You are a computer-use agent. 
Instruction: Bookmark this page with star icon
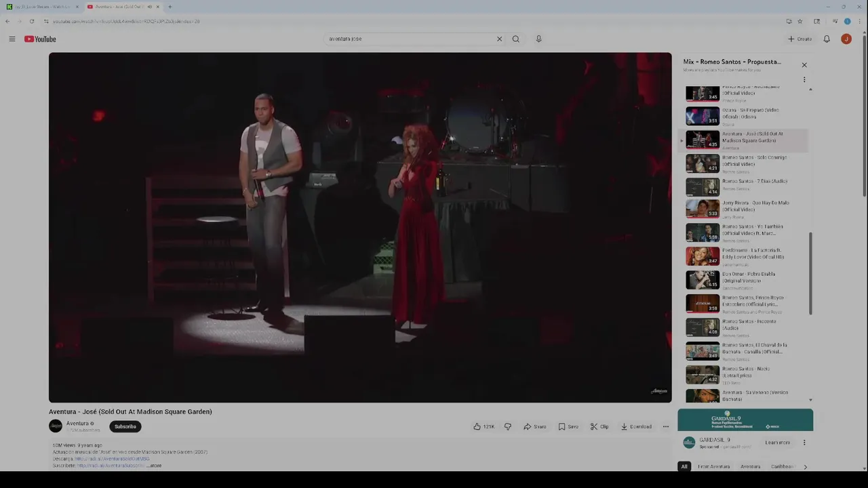[800, 22]
